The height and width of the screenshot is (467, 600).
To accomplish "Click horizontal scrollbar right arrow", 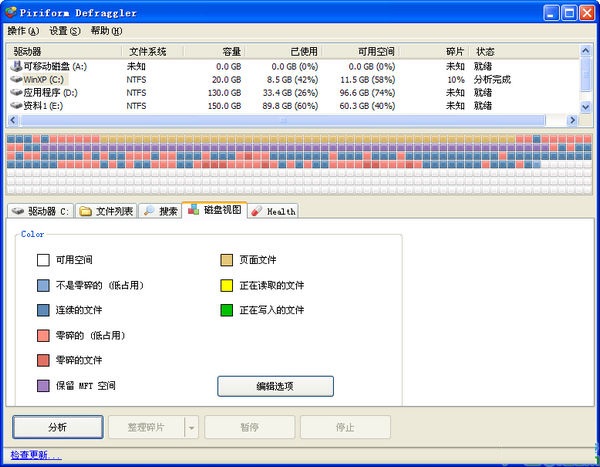I will [x=572, y=120].
